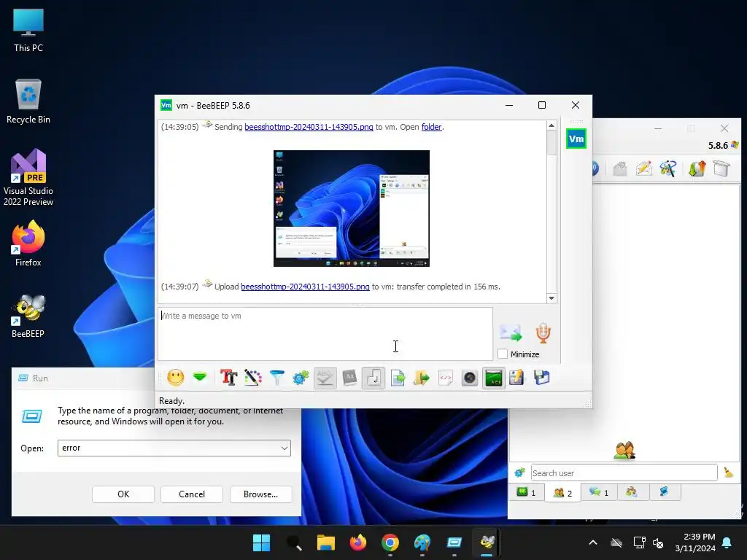Choose chat font color with pencil icon

[x=253, y=378]
